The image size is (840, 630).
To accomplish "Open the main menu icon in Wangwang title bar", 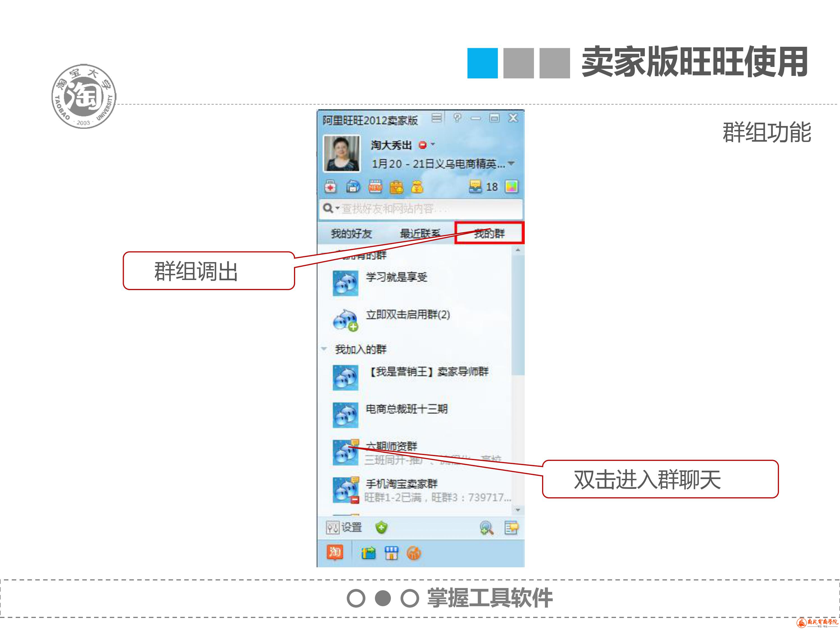I will coord(436,118).
